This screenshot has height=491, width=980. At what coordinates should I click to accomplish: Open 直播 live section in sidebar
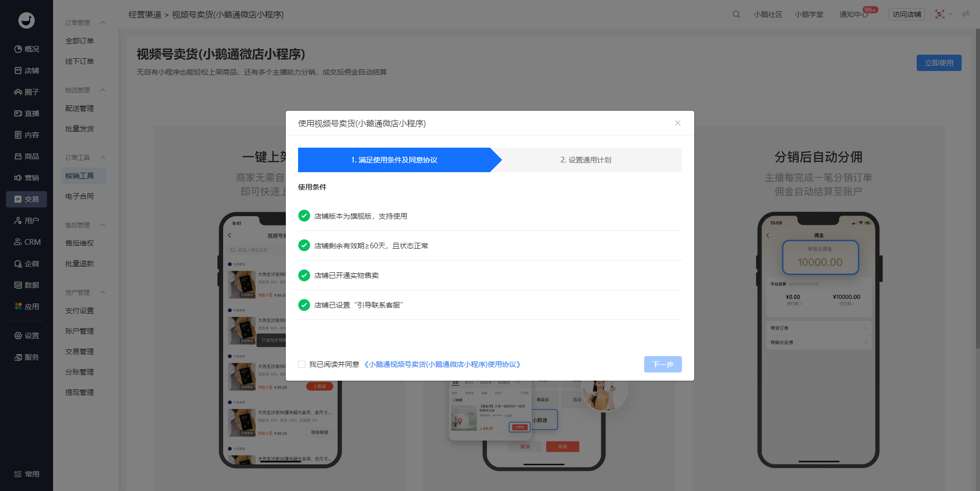tap(27, 113)
